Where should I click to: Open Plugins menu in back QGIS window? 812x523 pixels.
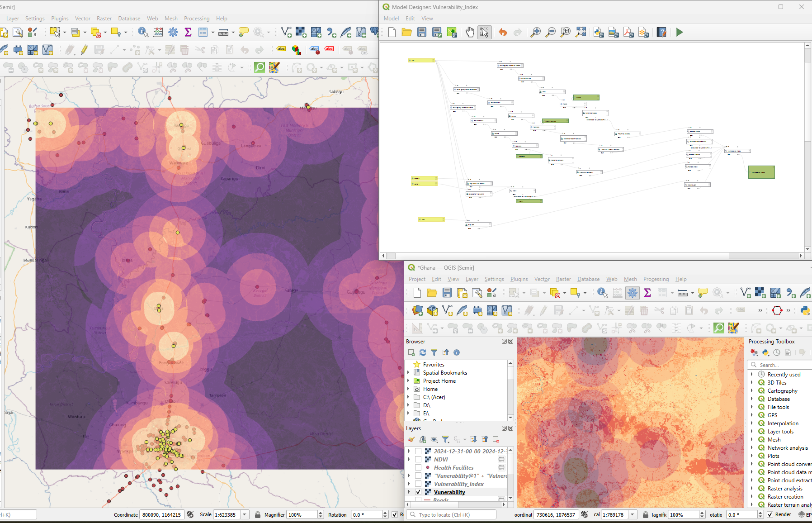60,19
